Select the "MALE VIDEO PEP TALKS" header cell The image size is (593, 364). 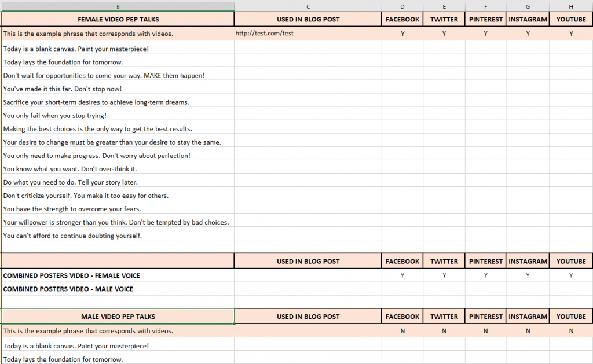(118, 317)
